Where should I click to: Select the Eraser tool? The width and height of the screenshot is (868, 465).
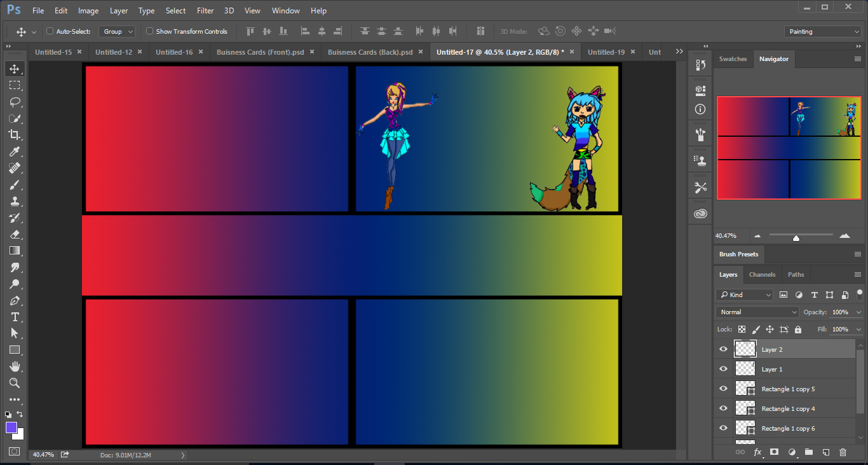click(x=15, y=234)
